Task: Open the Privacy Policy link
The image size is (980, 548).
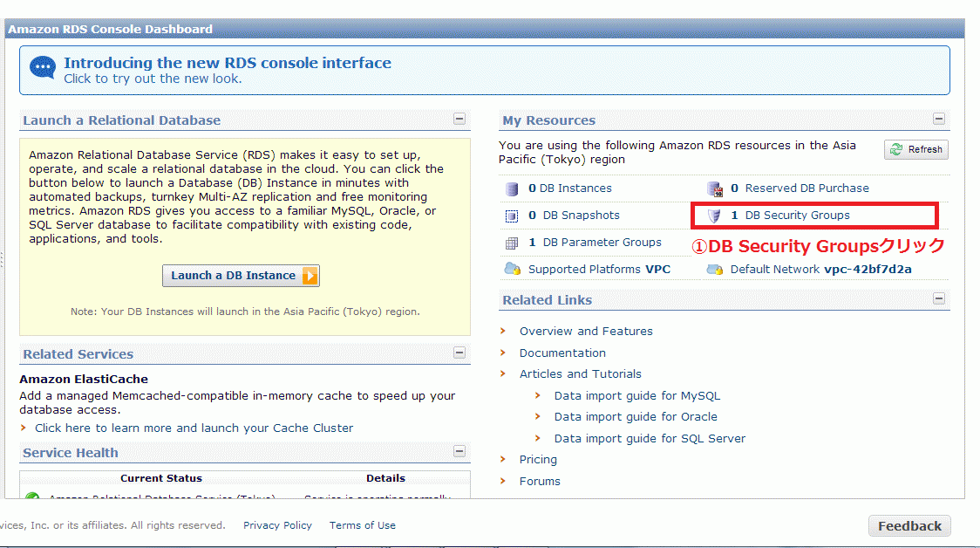Action: [x=277, y=525]
